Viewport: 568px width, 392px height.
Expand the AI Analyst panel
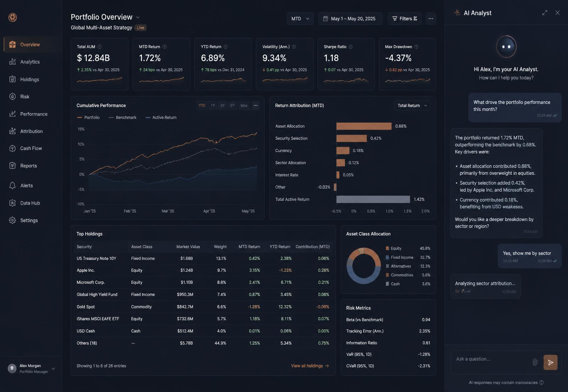click(545, 13)
